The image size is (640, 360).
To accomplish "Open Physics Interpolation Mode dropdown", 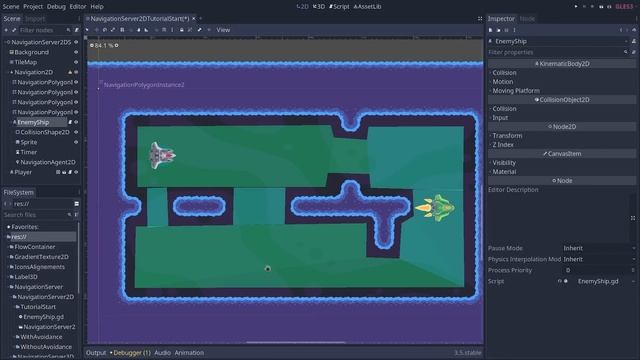I will click(600, 259).
